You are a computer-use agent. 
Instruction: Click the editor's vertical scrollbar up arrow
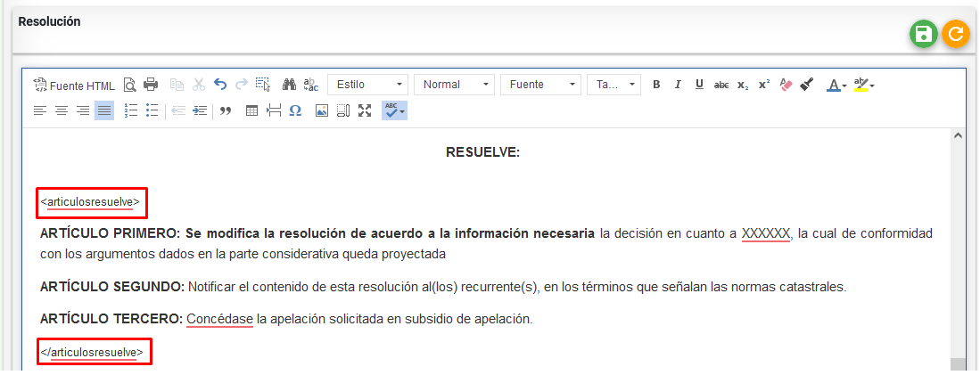click(x=958, y=136)
